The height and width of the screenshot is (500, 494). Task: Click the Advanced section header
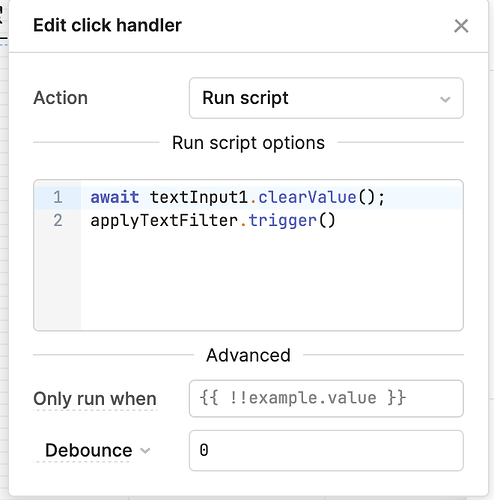248,355
